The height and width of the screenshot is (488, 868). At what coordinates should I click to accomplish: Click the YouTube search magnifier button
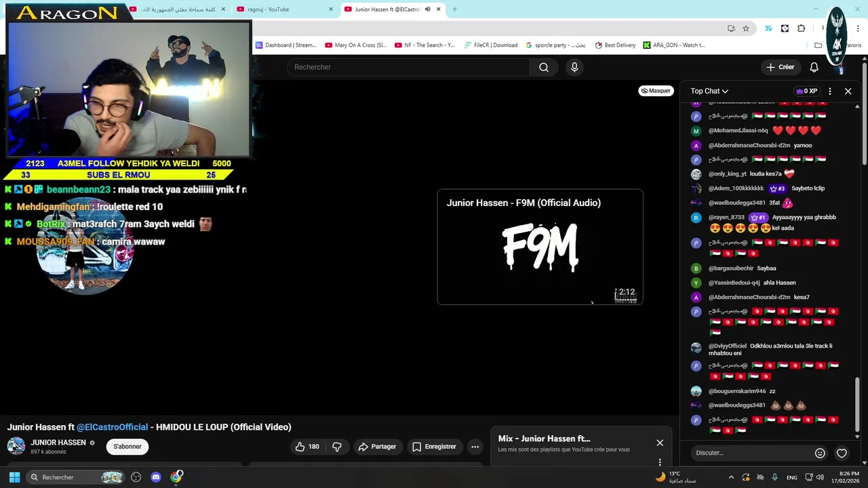click(543, 67)
